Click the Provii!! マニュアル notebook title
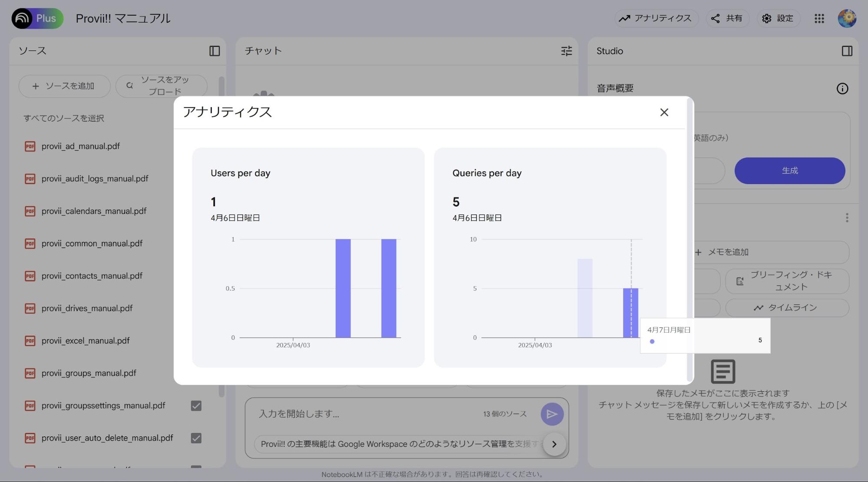This screenshot has width=868, height=482. [123, 18]
